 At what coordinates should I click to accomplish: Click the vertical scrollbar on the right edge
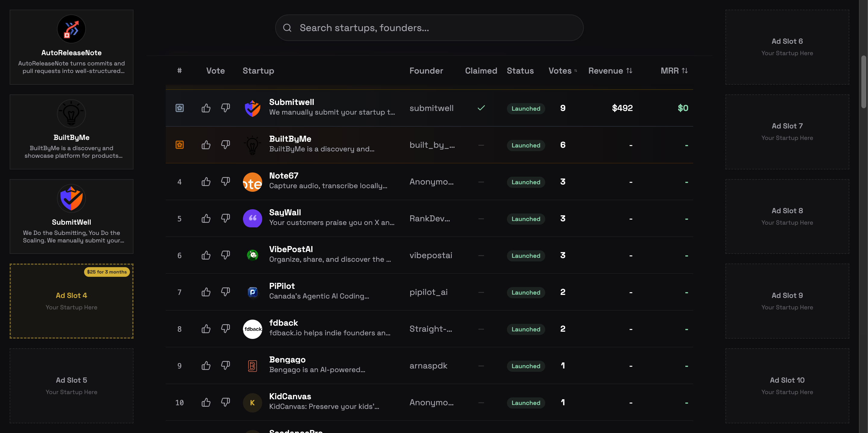(x=865, y=81)
